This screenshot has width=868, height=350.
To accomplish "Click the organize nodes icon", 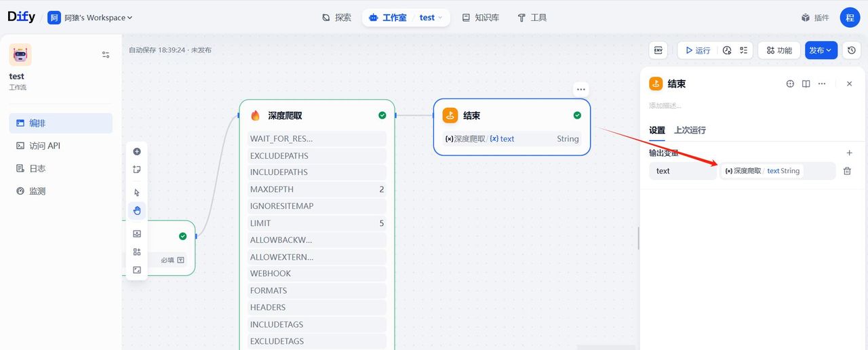I will pyautogui.click(x=137, y=252).
